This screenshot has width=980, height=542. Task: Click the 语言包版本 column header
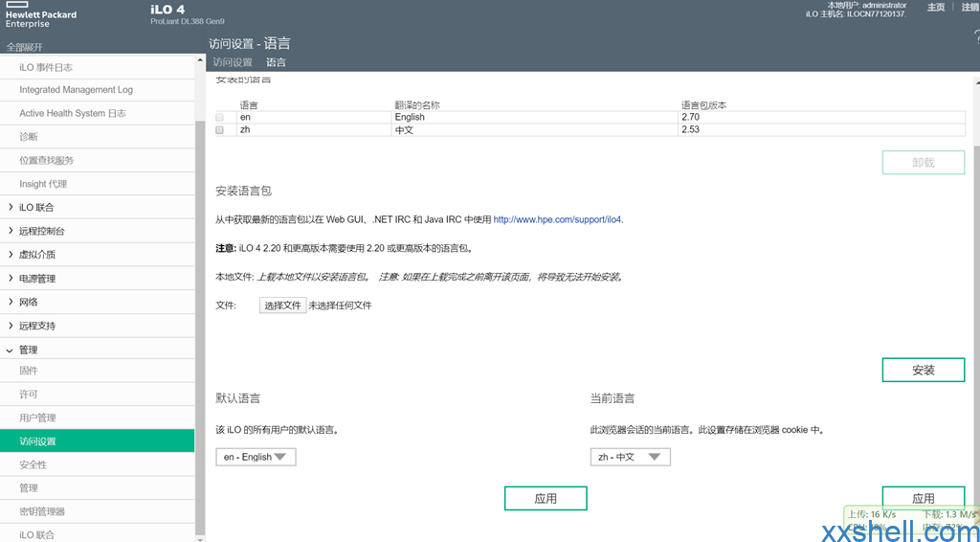tap(703, 105)
